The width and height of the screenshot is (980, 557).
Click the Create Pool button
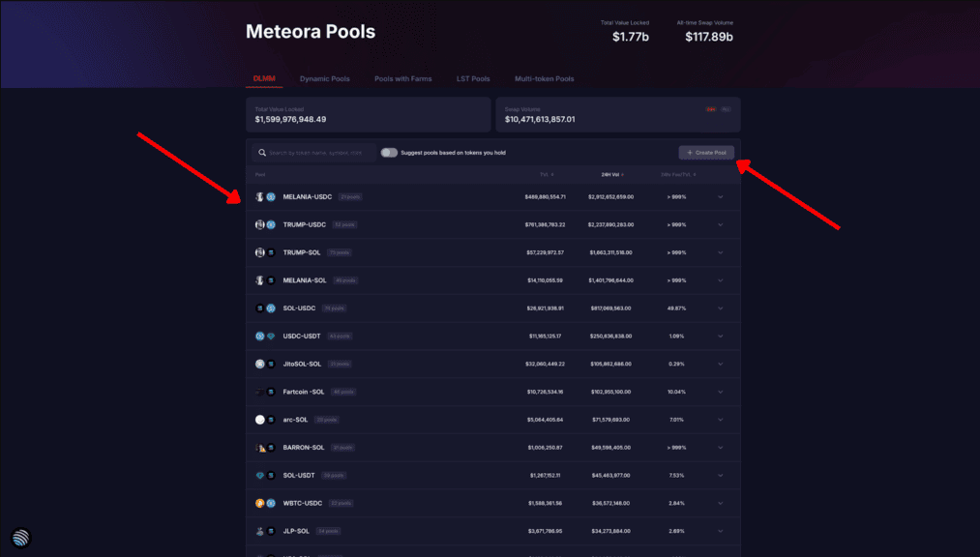point(706,153)
